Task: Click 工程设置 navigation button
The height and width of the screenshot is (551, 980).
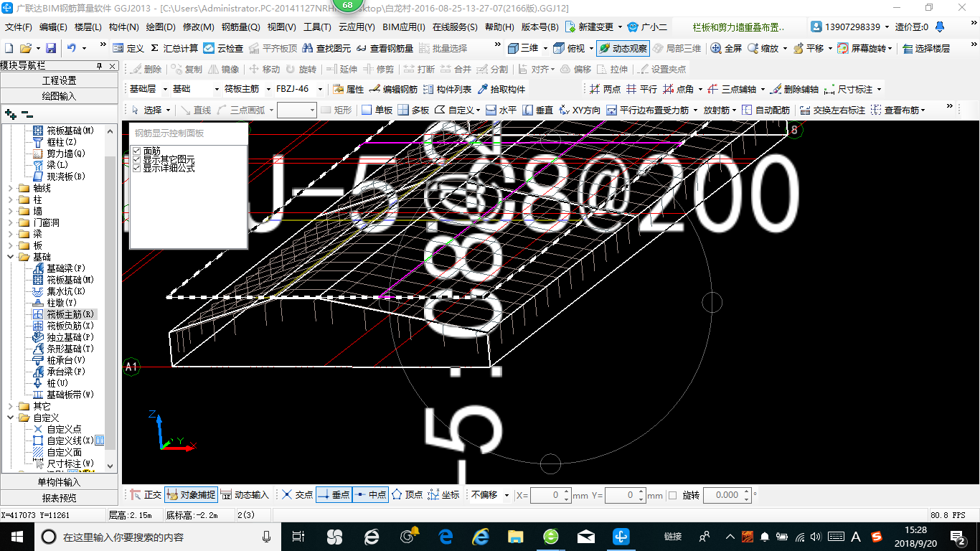Action: click(x=59, y=80)
